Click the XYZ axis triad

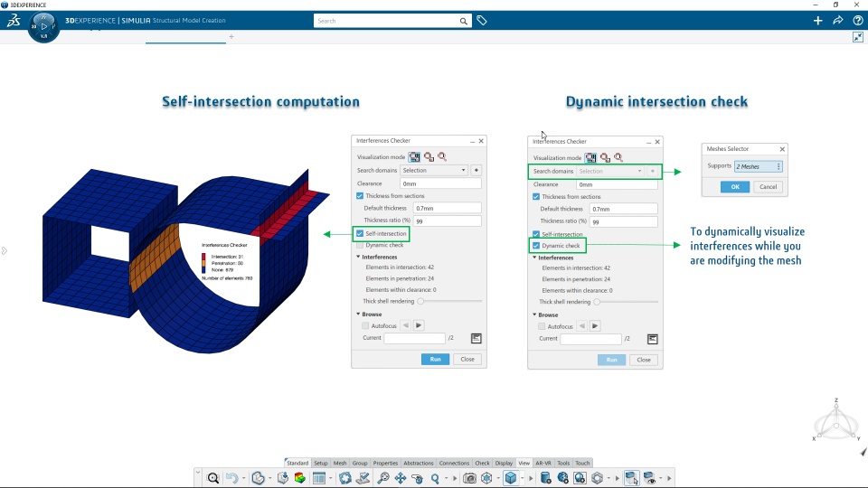(835, 419)
